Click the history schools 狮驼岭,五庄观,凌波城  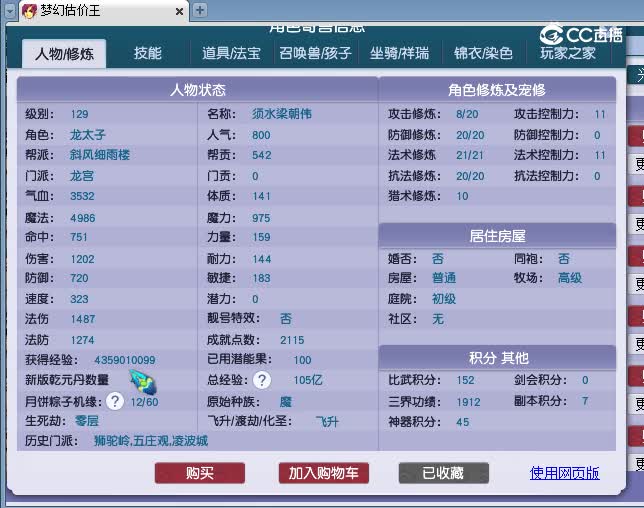pyautogui.click(x=151, y=441)
